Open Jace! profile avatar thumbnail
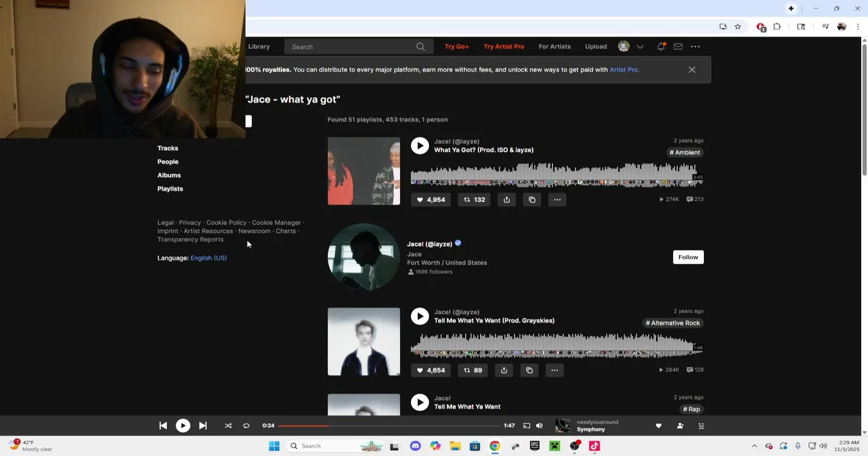868x456 pixels. pos(363,257)
